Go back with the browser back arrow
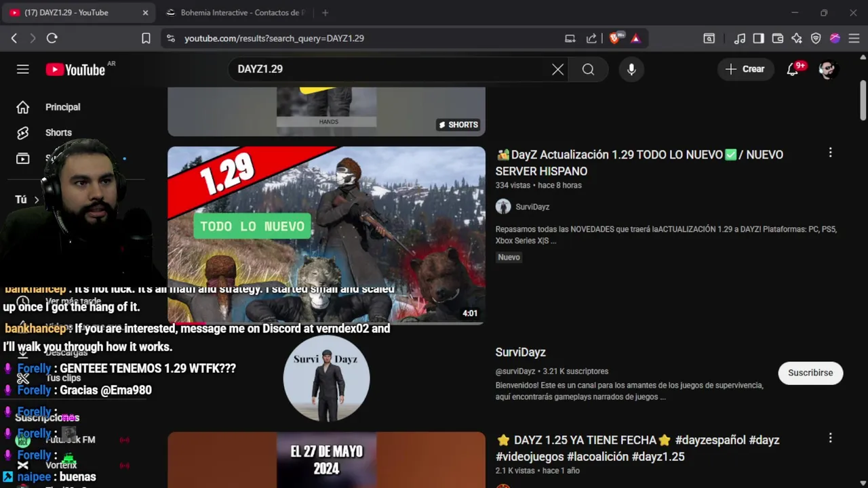 point(14,39)
